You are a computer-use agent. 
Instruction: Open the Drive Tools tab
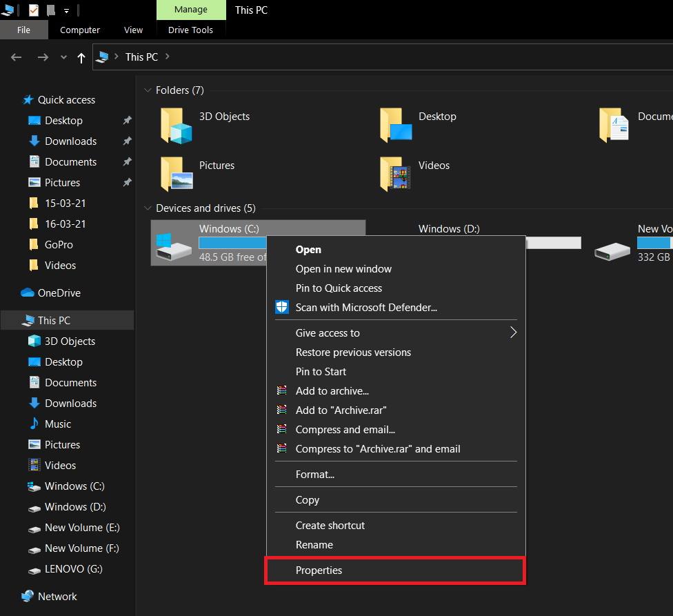pos(190,30)
